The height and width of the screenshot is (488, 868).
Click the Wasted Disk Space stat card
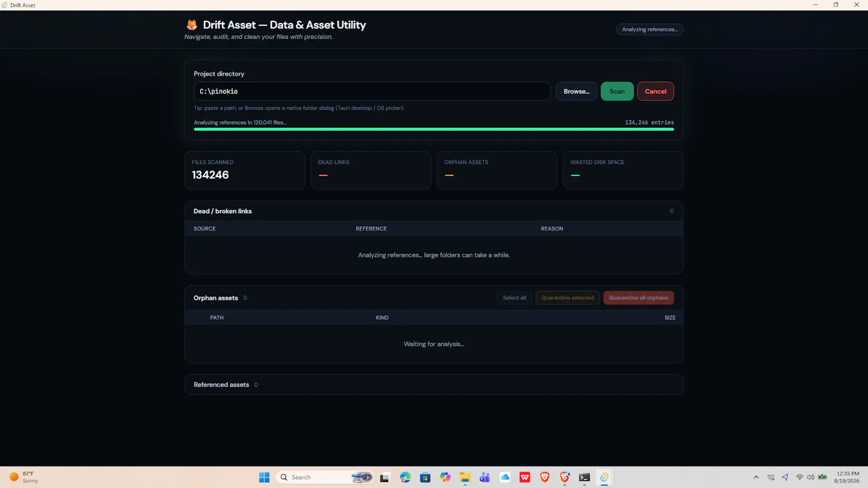click(623, 170)
